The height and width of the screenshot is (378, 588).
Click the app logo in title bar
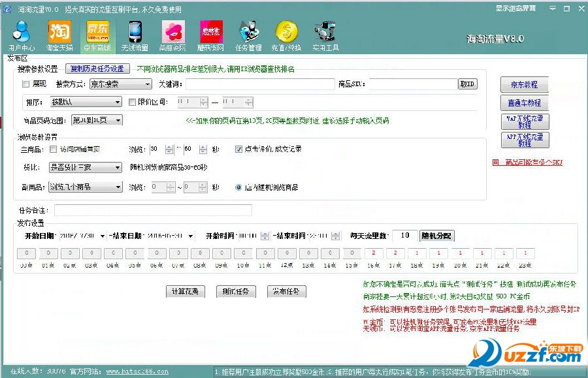pos(7,9)
